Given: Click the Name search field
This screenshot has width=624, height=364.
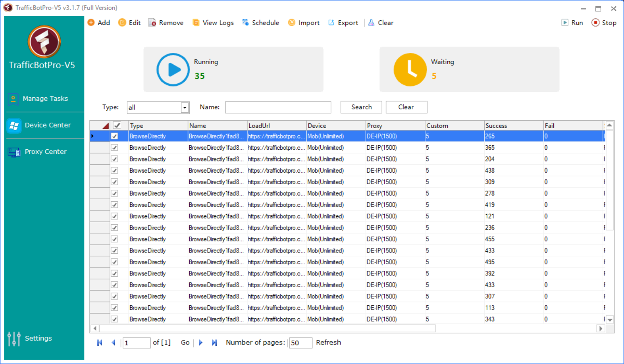Looking at the screenshot, I should click(278, 107).
